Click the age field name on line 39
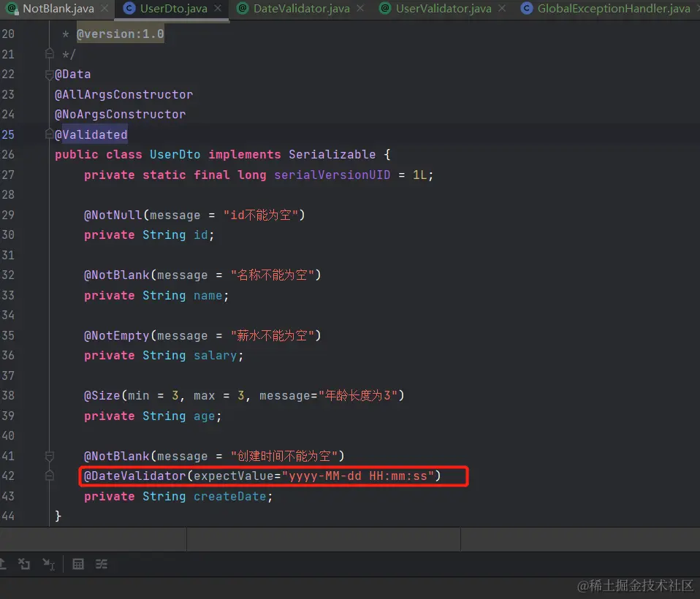The image size is (700, 599). pyautogui.click(x=204, y=416)
